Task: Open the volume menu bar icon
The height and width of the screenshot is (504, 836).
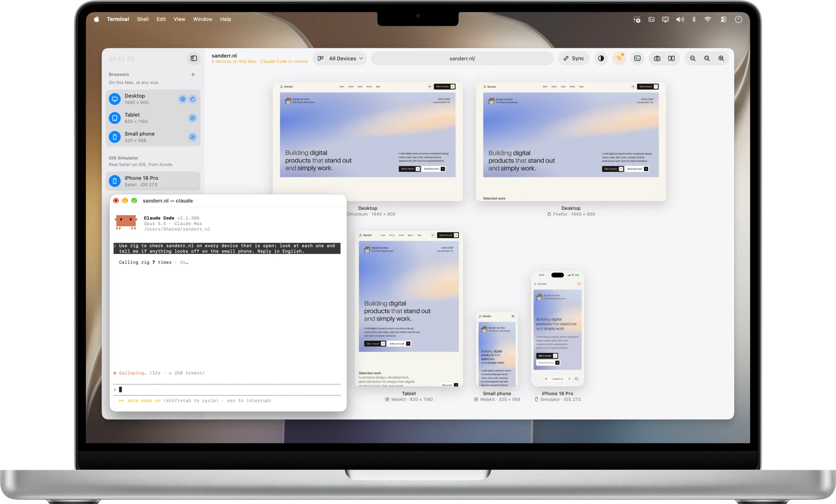Action: (680, 19)
